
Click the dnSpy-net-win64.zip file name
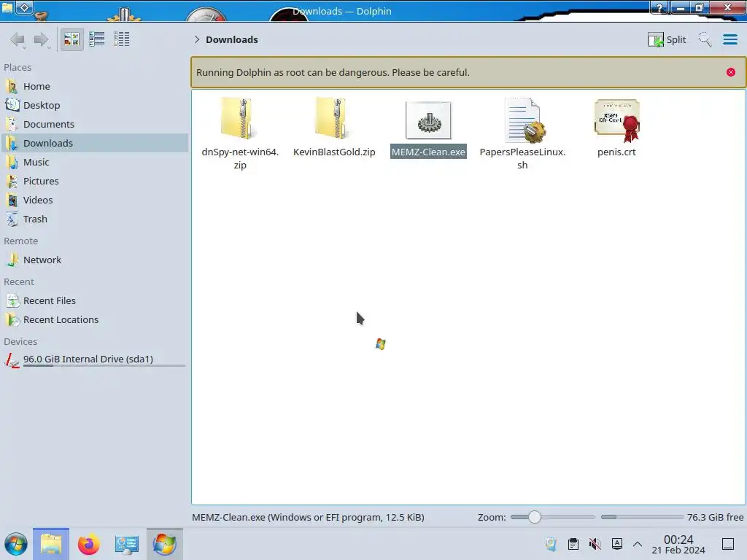click(x=240, y=158)
